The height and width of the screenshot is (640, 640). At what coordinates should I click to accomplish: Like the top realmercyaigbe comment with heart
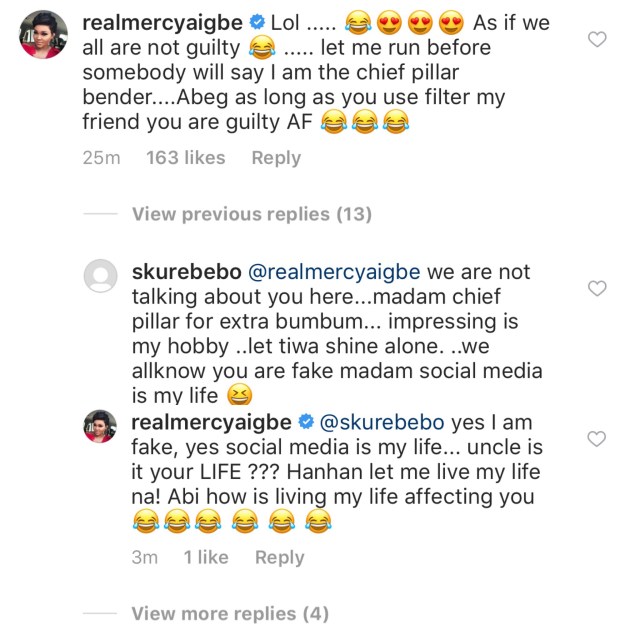click(597, 40)
